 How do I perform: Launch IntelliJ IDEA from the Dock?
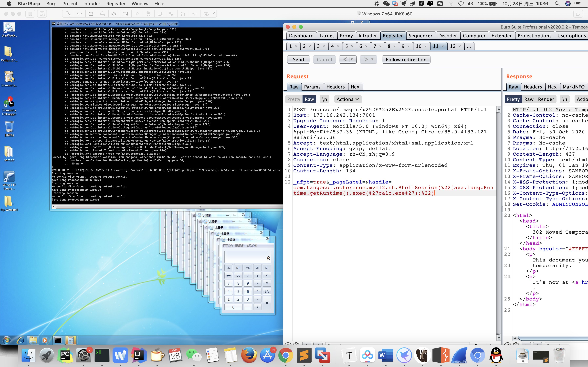point(139,355)
